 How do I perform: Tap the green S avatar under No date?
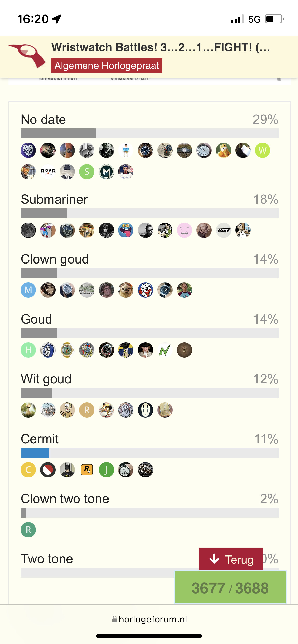click(87, 172)
